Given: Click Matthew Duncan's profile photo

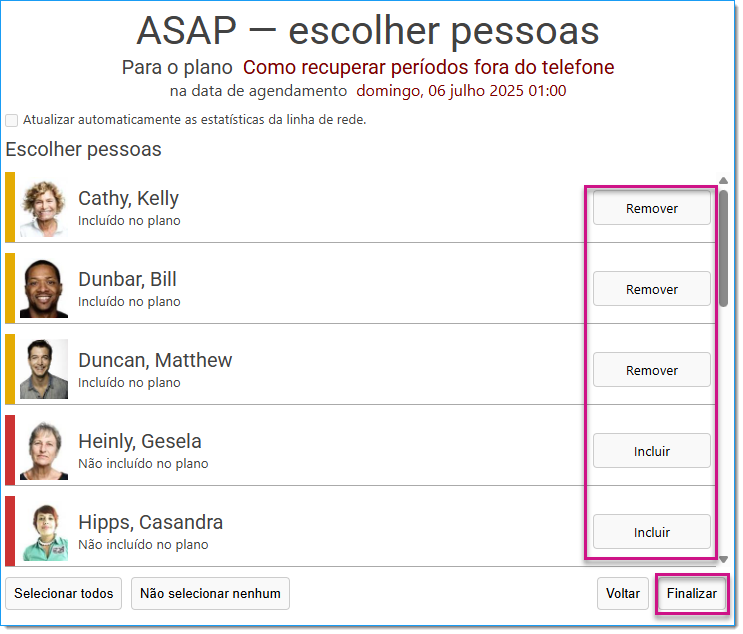Looking at the screenshot, I should [44, 371].
